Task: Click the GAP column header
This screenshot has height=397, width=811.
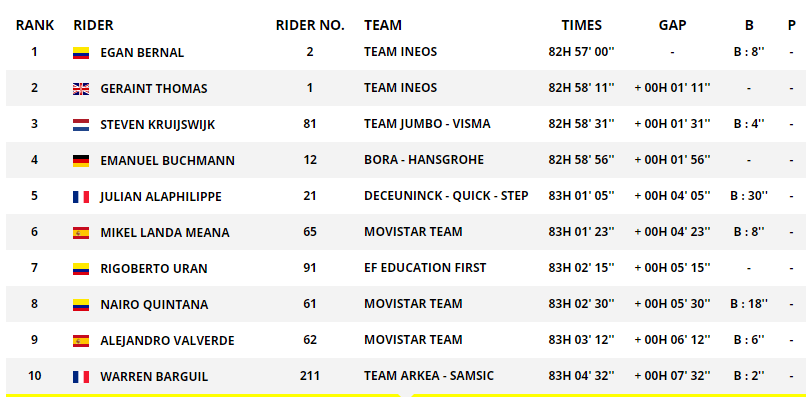Action: pyautogui.click(x=672, y=25)
